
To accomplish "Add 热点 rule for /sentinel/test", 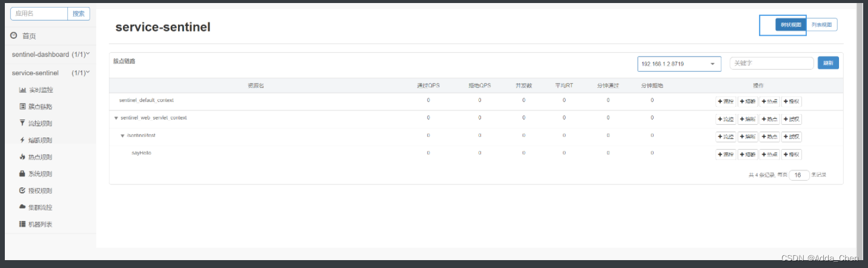I will point(769,137).
